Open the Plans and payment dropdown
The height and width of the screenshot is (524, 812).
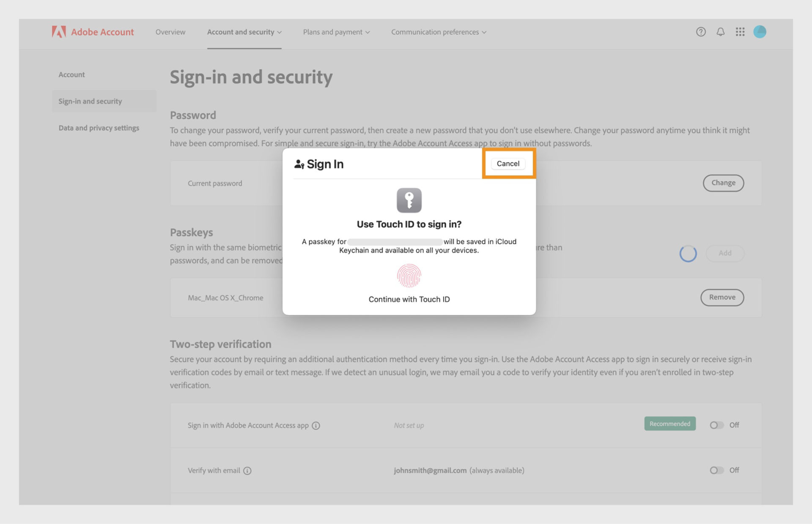click(336, 32)
